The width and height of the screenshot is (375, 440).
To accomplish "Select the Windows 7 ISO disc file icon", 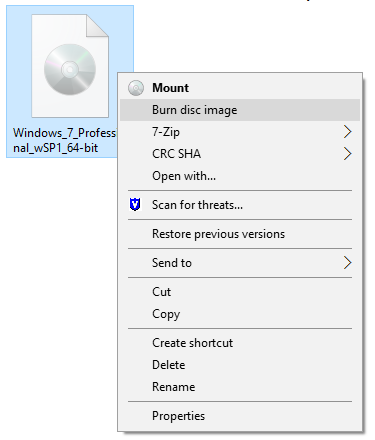I will [70, 66].
